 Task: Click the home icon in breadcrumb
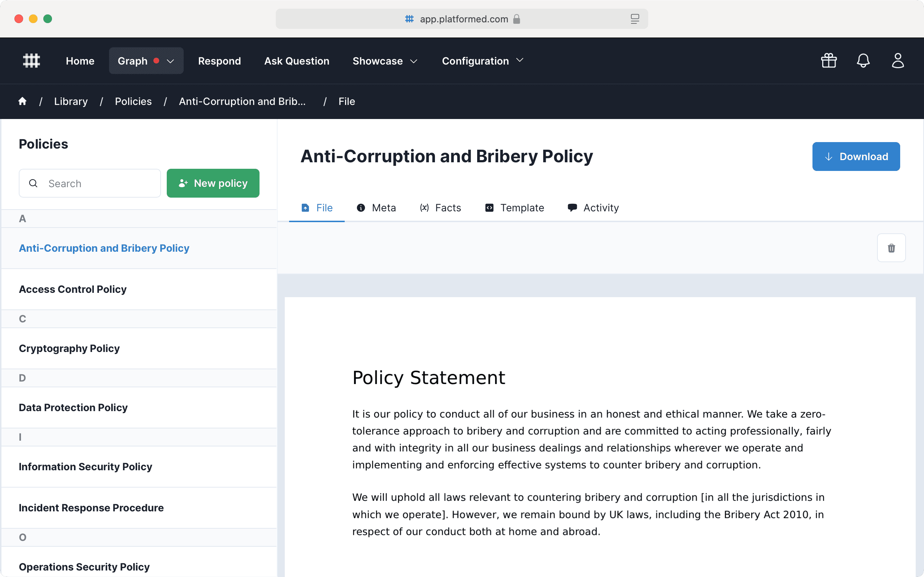(x=22, y=101)
